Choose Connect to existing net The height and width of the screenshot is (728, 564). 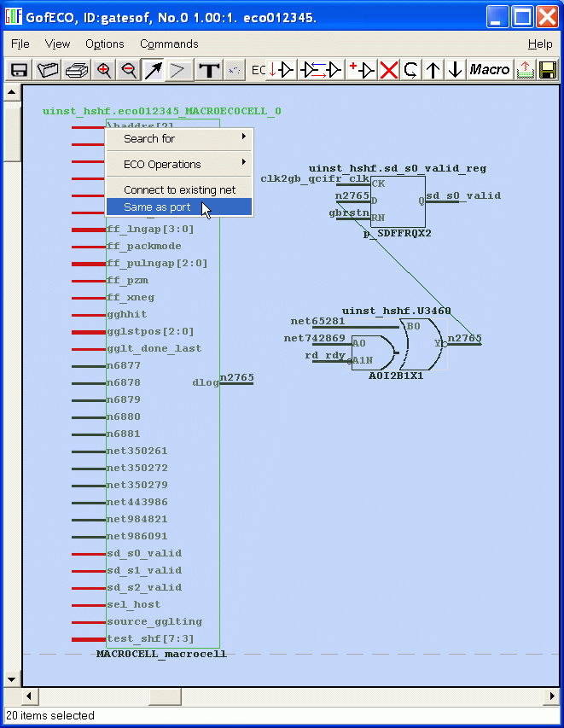(178, 189)
